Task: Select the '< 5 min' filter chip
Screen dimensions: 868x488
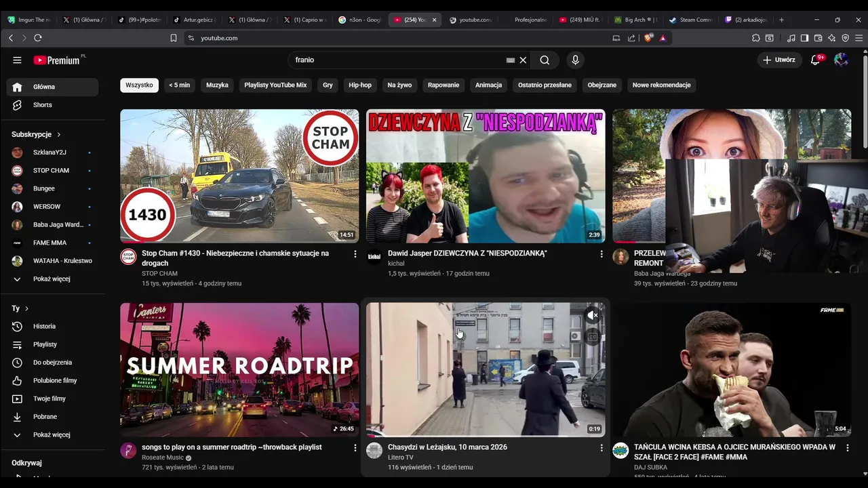Action: coord(179,85)
